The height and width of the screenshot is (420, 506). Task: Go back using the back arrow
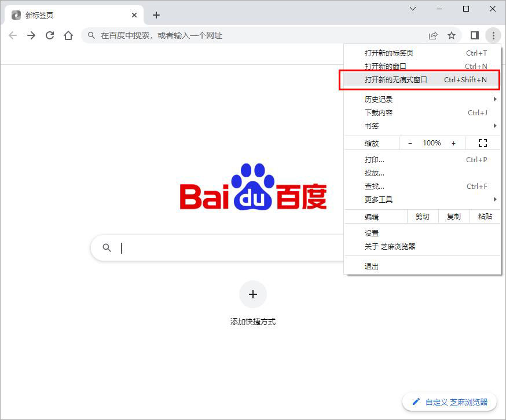click(x=13, y=35)
